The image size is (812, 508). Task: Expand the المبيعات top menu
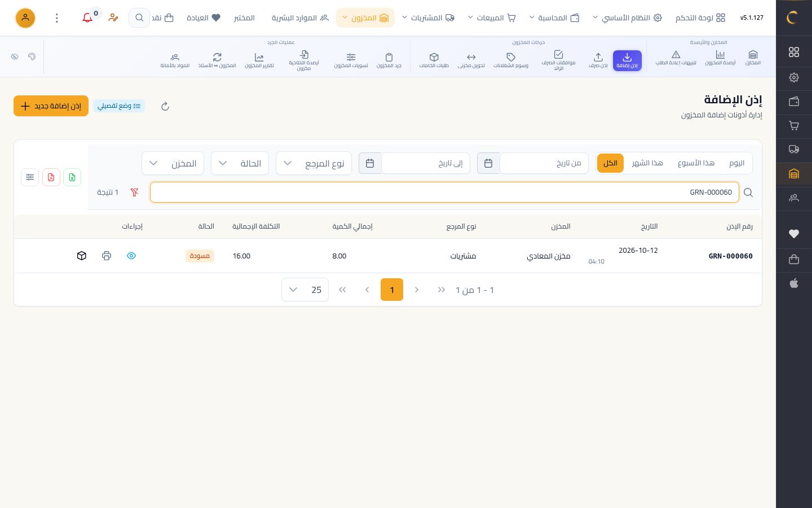click(492, 18)
